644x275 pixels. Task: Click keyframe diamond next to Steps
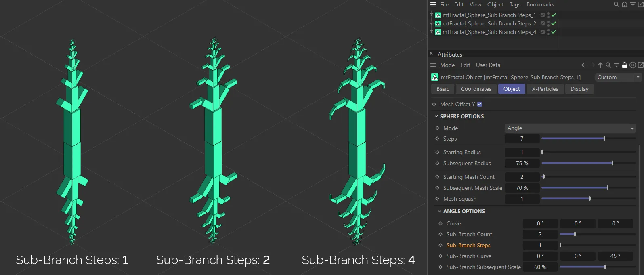coord(437,139)
